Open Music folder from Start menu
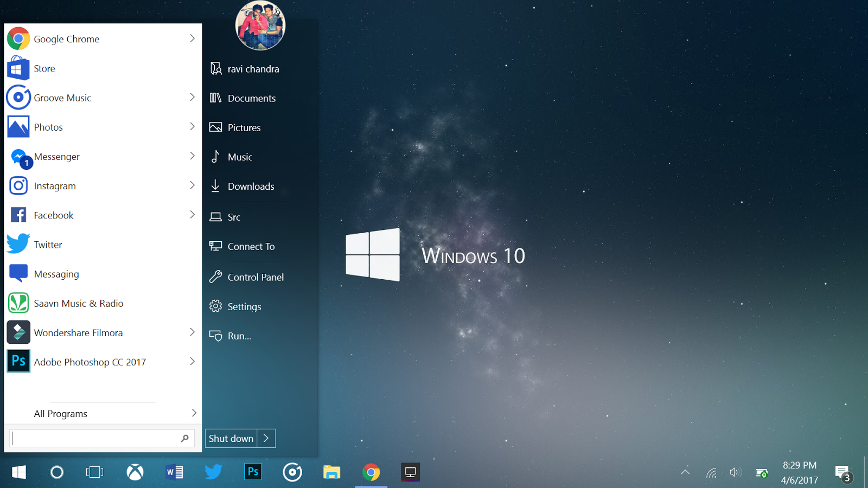This screenshot has height=488, width=868. point(232,157)
